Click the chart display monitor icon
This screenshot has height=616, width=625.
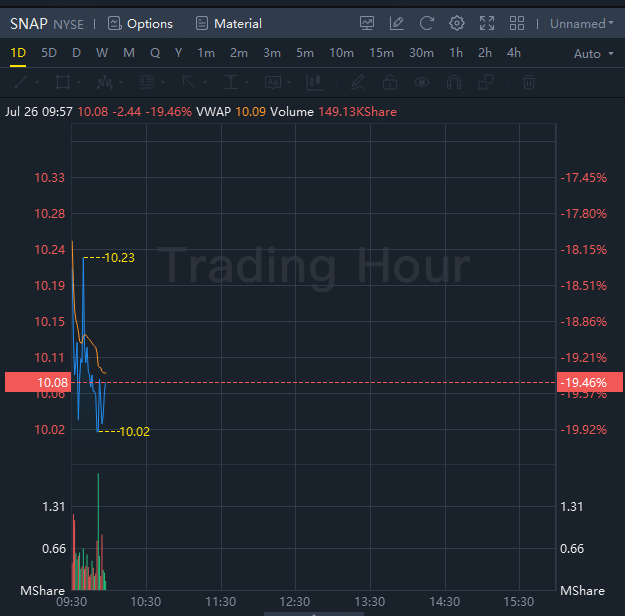[367, 23]
